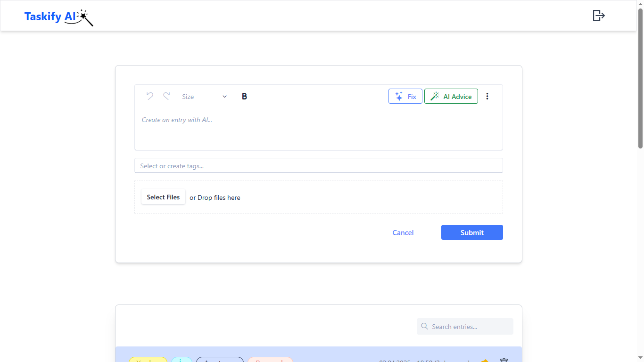
Task: Submit the new entry
Action: pos(471,232)
